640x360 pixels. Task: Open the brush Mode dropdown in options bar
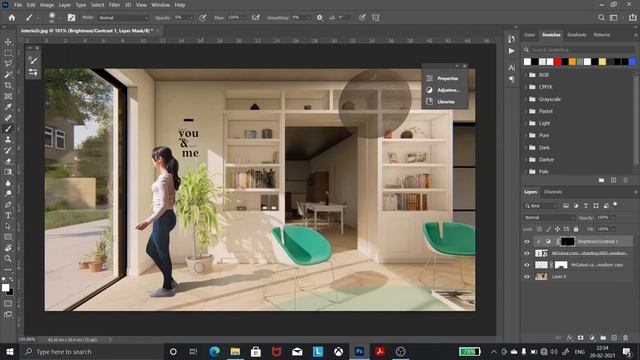[124, 18]
